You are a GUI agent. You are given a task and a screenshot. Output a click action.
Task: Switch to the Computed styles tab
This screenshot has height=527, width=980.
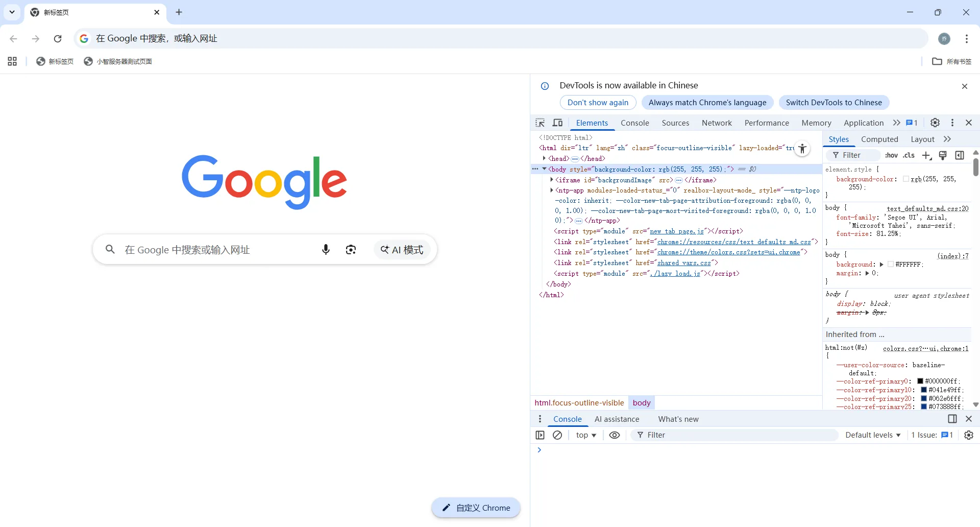click(x=879, y=139)
